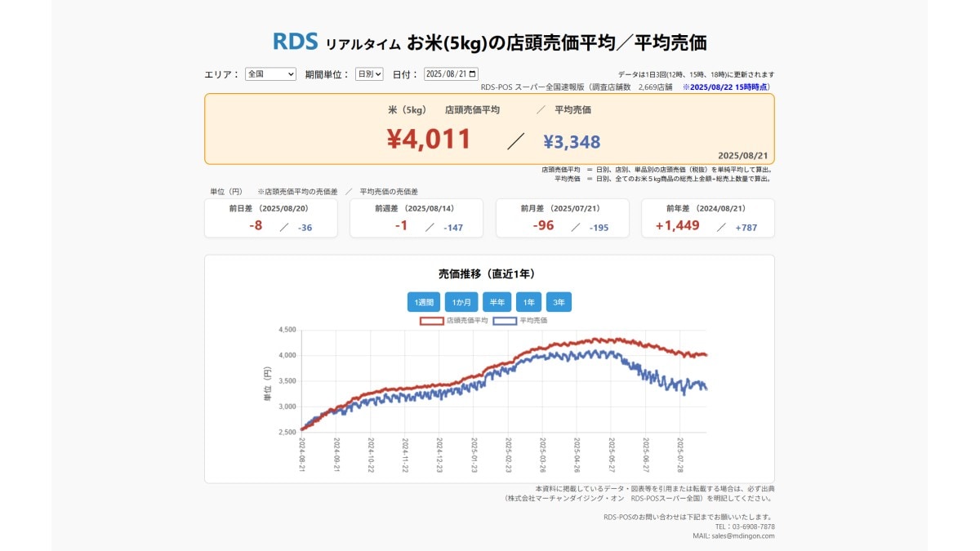Click the -8 previous-day difference value
The height and width of the screenshot is (551, 980).
tap(256, 225)
